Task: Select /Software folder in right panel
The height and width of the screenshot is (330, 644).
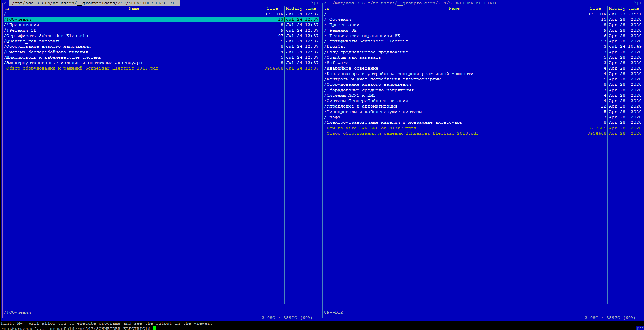Action: (483, 63)
